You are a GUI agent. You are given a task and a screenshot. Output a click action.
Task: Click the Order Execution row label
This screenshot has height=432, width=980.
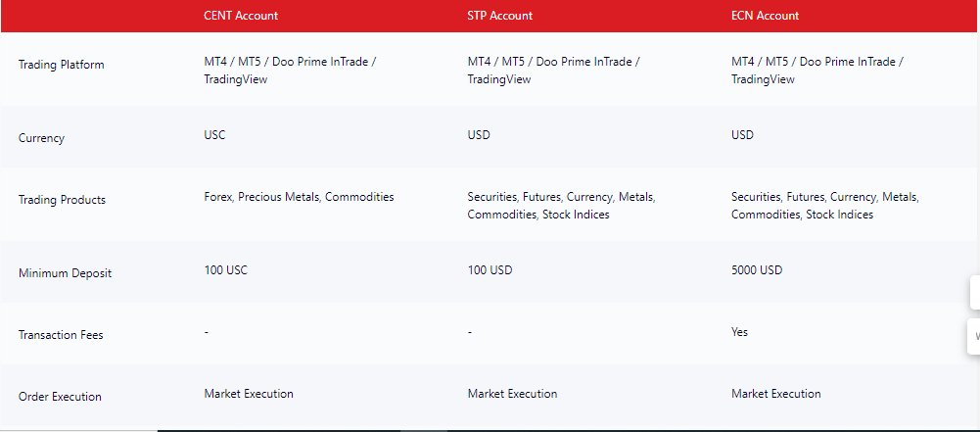(60, 397)
